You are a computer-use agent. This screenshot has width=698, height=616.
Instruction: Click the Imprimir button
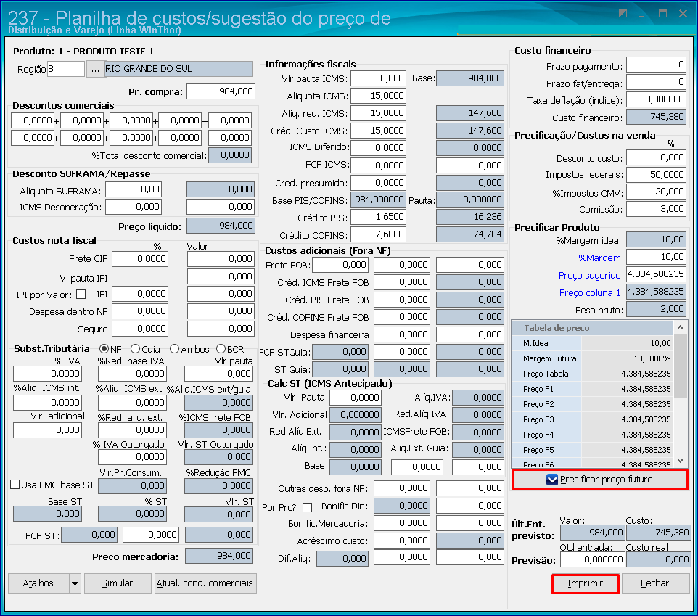click(585, 583)
